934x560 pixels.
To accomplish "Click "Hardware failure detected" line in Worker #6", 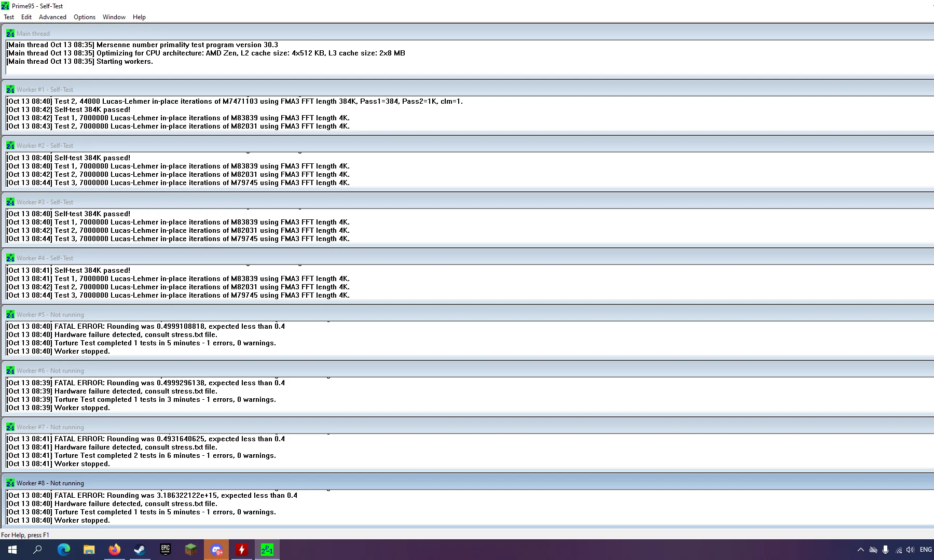I will [x=112, y=391].
